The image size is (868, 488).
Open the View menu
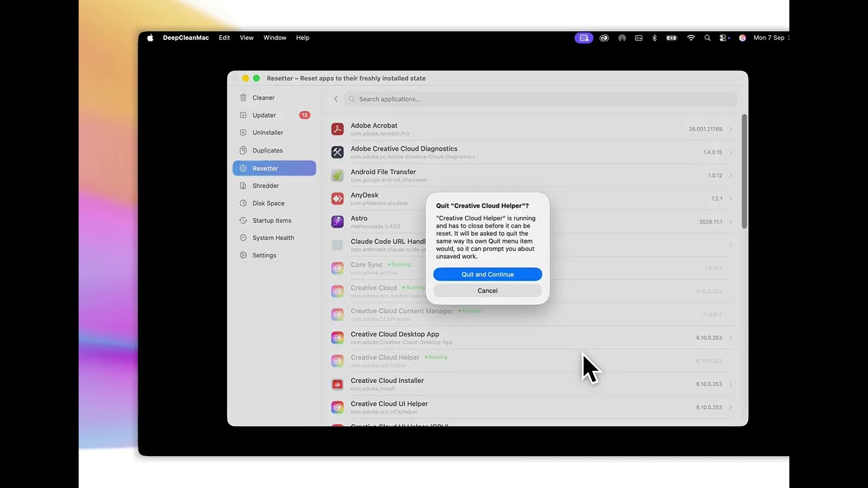point(247,38)
